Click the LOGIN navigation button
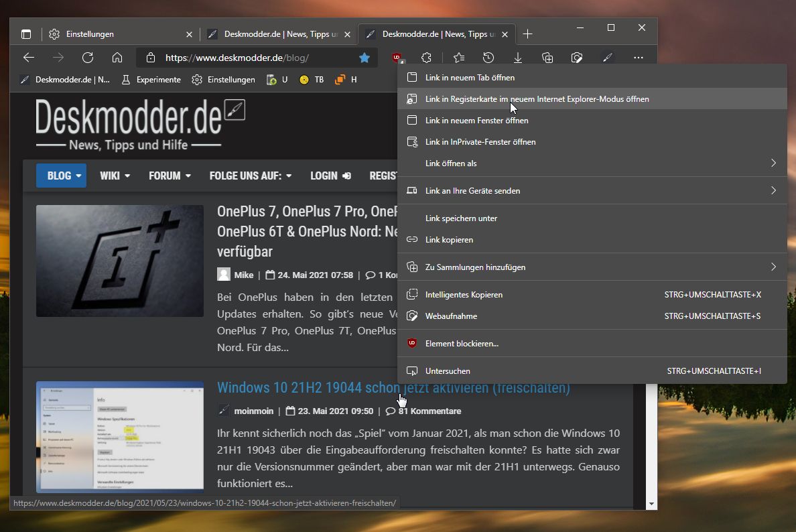796x532 pixels. tap(330, 176)
